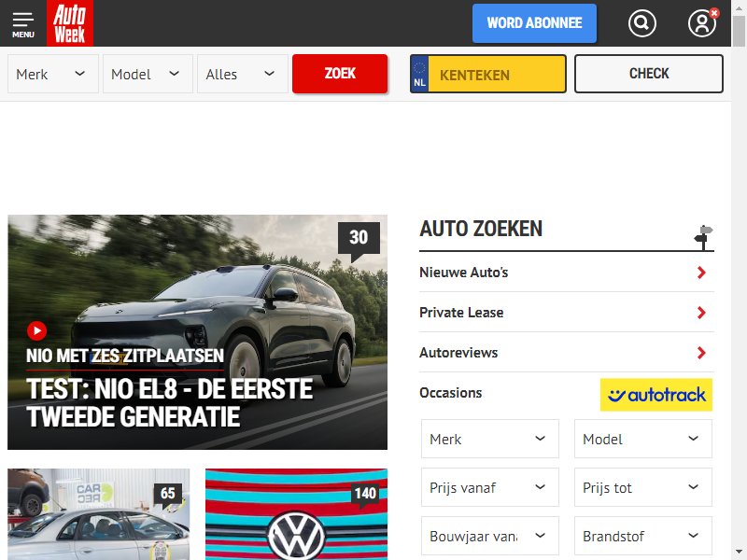The image size is (747, 560).
Task: Open the Volkswagen logo article thumbnail
Action: [x=296, y=514]
